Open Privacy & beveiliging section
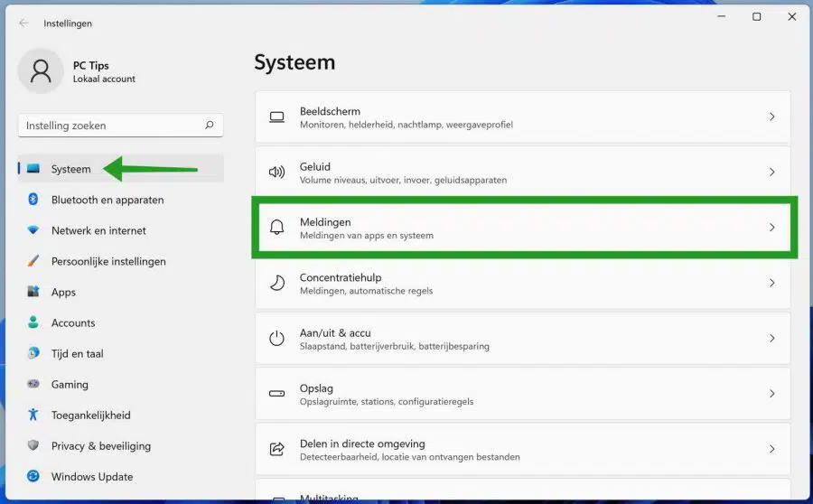813x504 pixels. (x=121, y=446)
